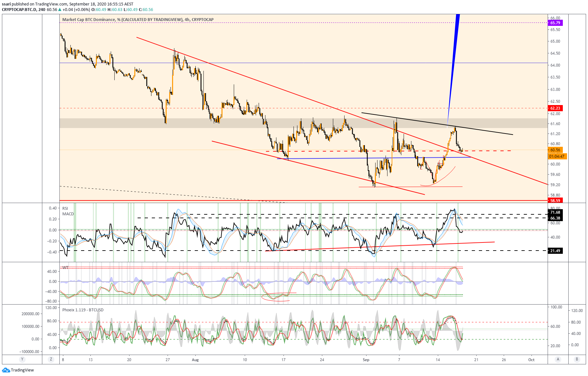This screenshot has width=588, height=376.
Task: Select the Phoeix 1.119 - BTCUSD label
Action: coord(83,310)
